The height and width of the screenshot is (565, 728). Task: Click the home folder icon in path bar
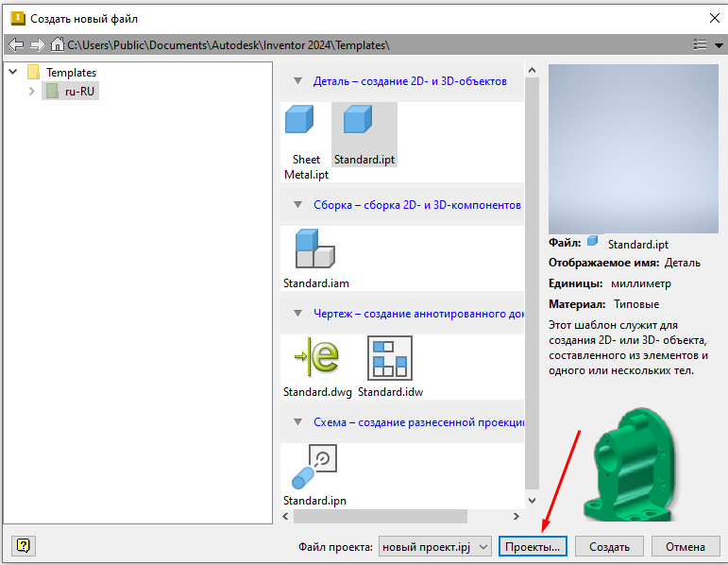tap(58, 44)
